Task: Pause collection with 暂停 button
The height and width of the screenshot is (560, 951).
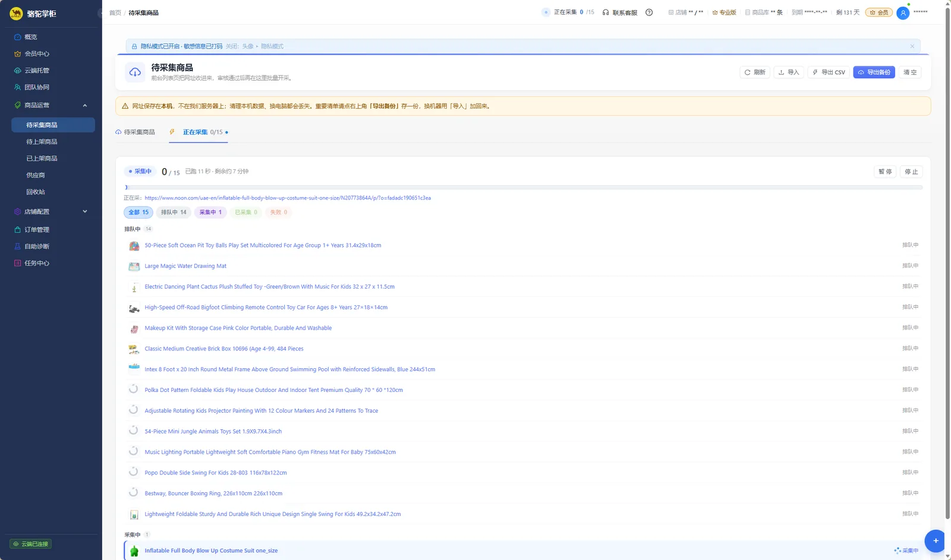Action: tap(885, 172)
